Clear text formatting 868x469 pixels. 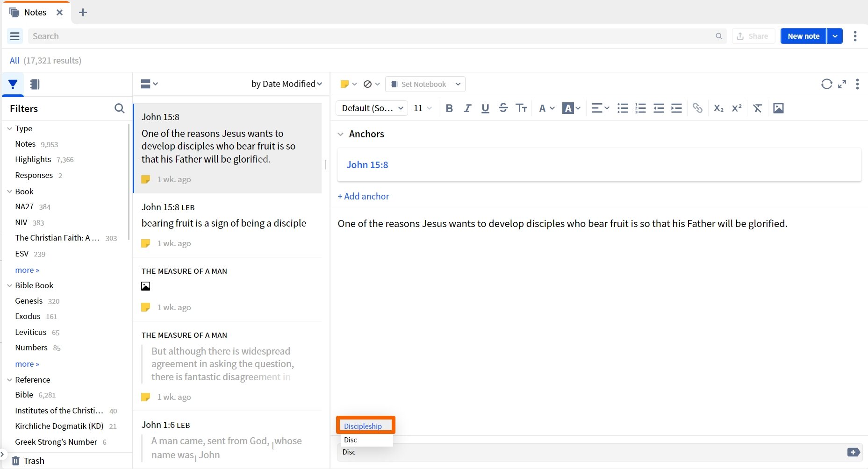[x=758, y=108]
